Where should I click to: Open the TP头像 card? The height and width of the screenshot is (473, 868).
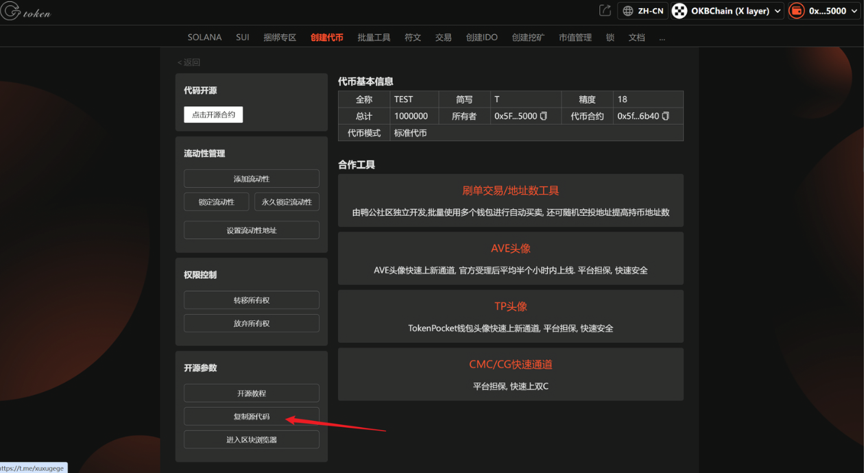coord(511,316)
